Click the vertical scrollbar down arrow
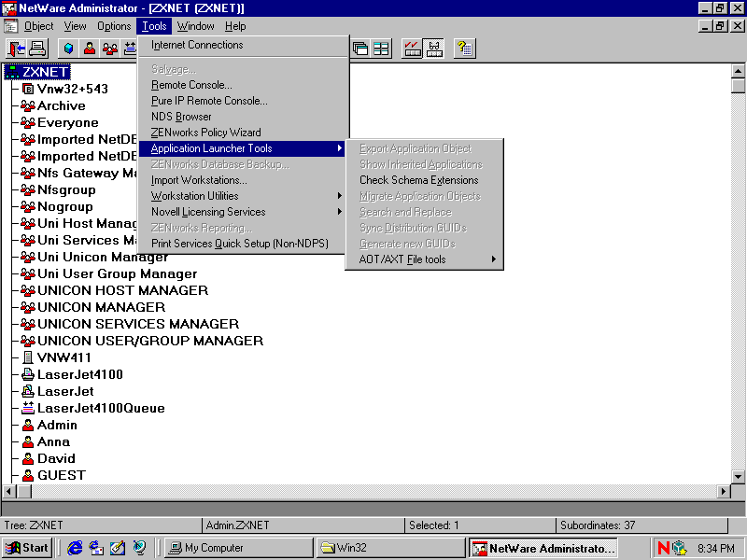 point(738,476)
